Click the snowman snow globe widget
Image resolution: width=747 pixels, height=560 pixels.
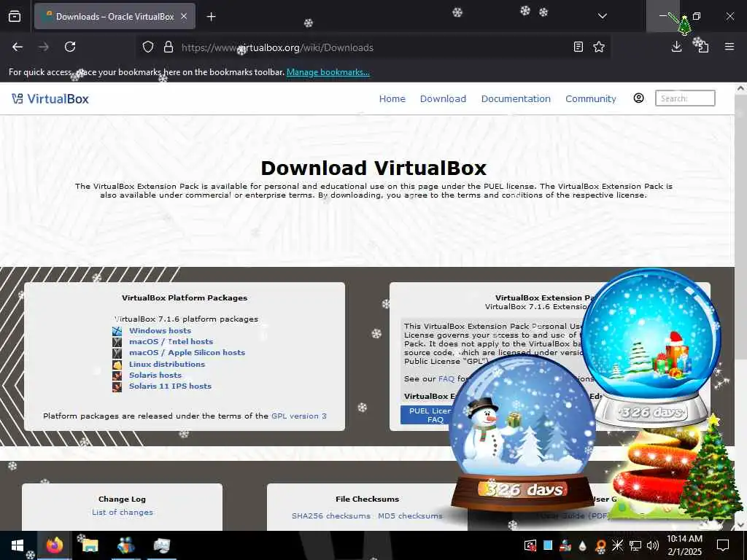click(x=522, y=432)
